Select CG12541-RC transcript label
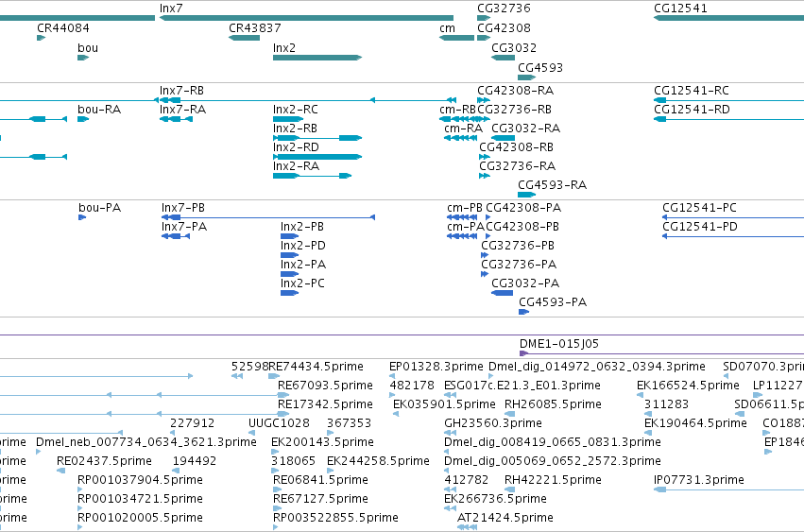This screenshot has height=532, width=804. point(692,91)
